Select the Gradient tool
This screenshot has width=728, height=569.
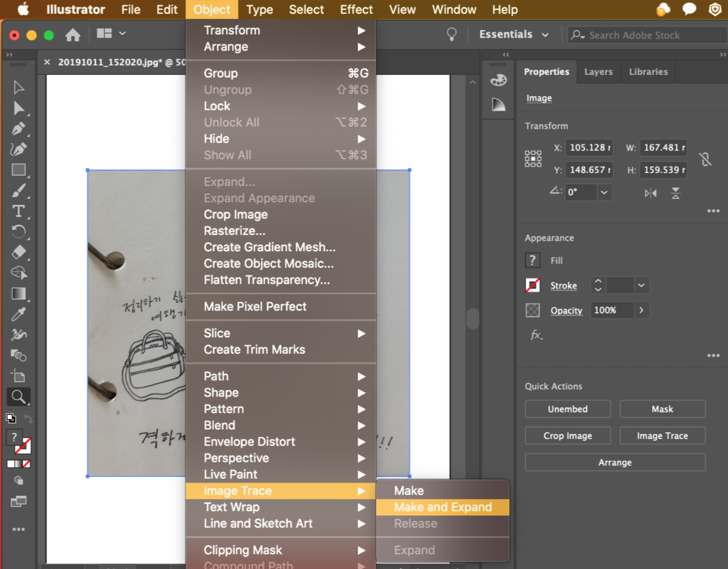point(18,294)
